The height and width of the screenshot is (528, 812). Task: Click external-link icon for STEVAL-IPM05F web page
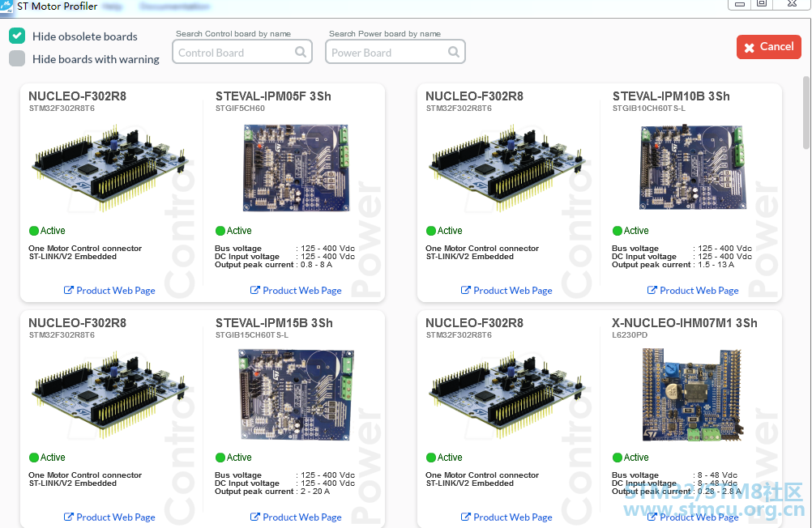(254, 290)
